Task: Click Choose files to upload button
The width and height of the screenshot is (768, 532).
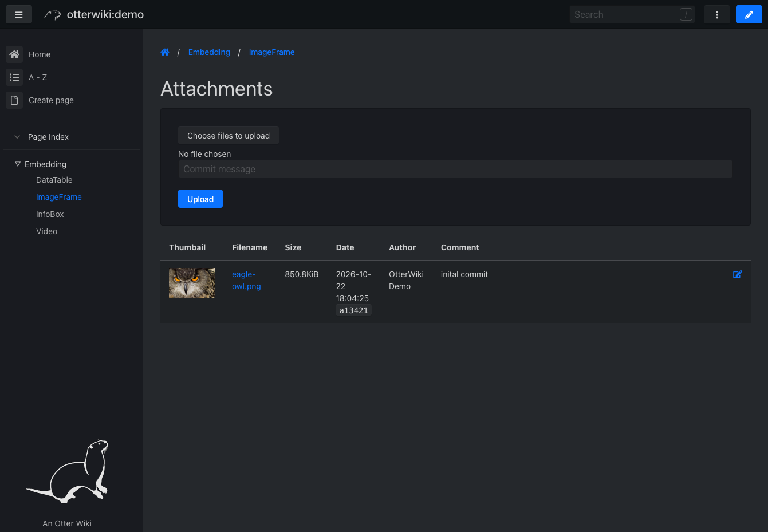Action: 229,136
